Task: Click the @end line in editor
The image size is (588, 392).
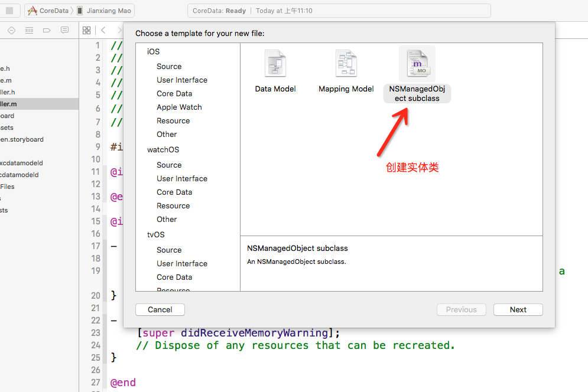Action: point(123,383)
